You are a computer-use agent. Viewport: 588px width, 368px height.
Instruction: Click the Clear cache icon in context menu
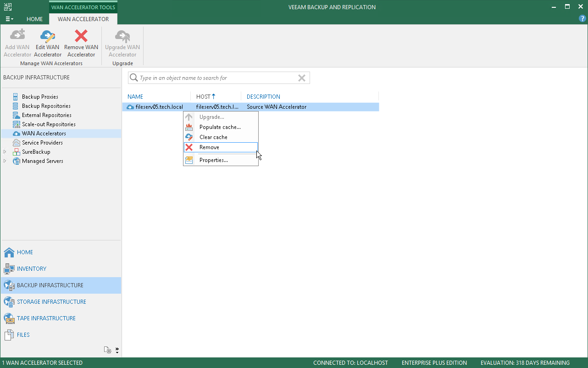click(189, 137)
